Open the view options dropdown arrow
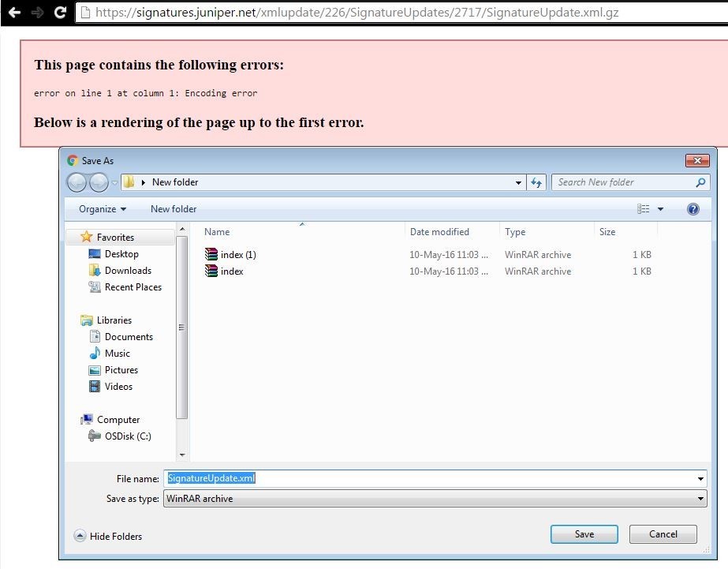 (x=660, y=209)
